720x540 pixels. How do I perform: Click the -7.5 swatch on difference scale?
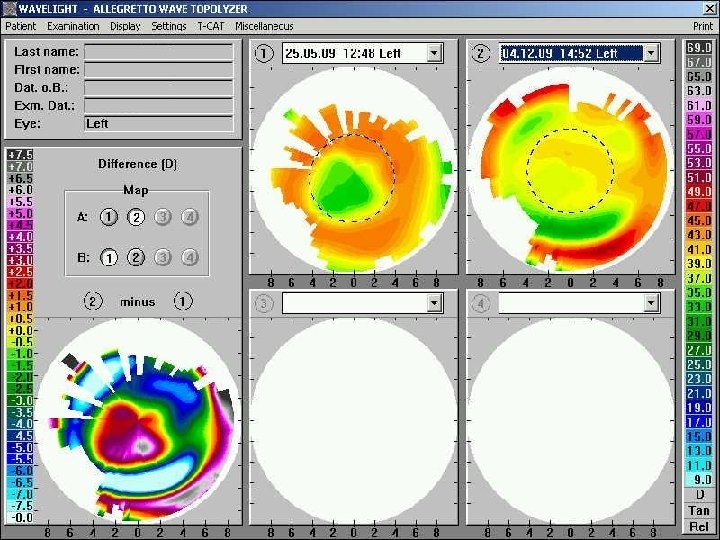pos(21,506)
